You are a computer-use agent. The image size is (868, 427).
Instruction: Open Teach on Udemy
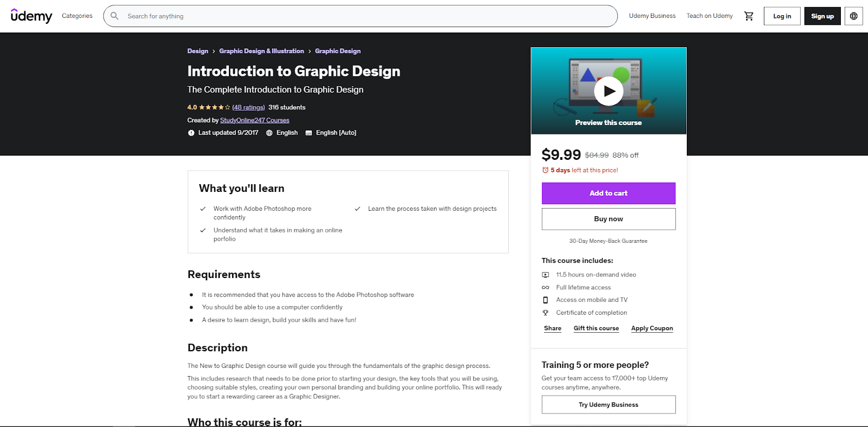coord(710,16)
